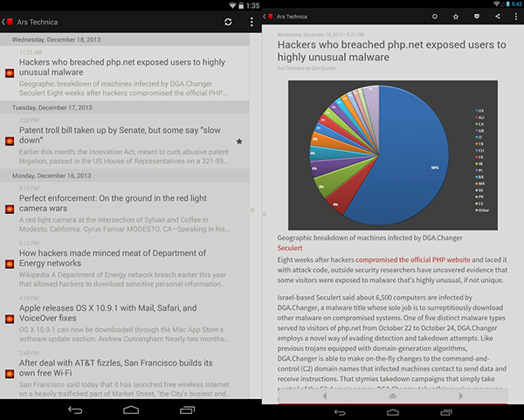
Task: Share the article using the share icon
Action: [498, 17]
